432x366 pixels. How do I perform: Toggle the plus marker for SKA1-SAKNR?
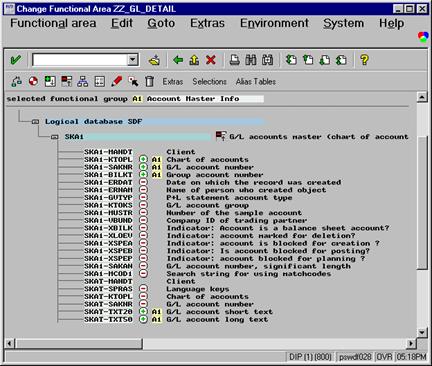[x=143, y=167]
